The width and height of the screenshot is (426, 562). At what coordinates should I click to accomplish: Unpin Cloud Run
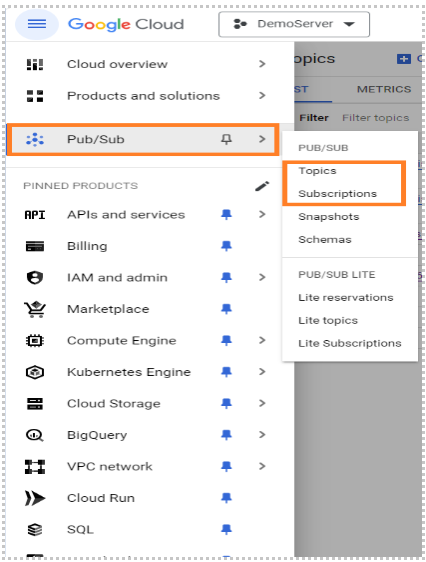[226, 497]
